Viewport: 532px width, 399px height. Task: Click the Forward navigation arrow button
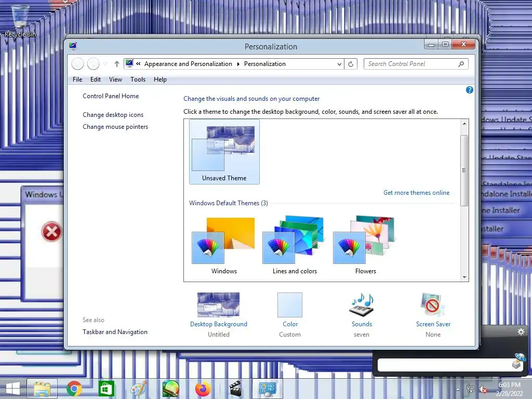(x=93, y=64)
